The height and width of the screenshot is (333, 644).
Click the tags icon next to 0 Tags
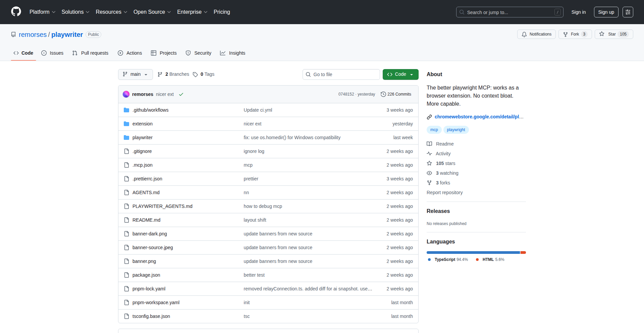click(195, 74)
